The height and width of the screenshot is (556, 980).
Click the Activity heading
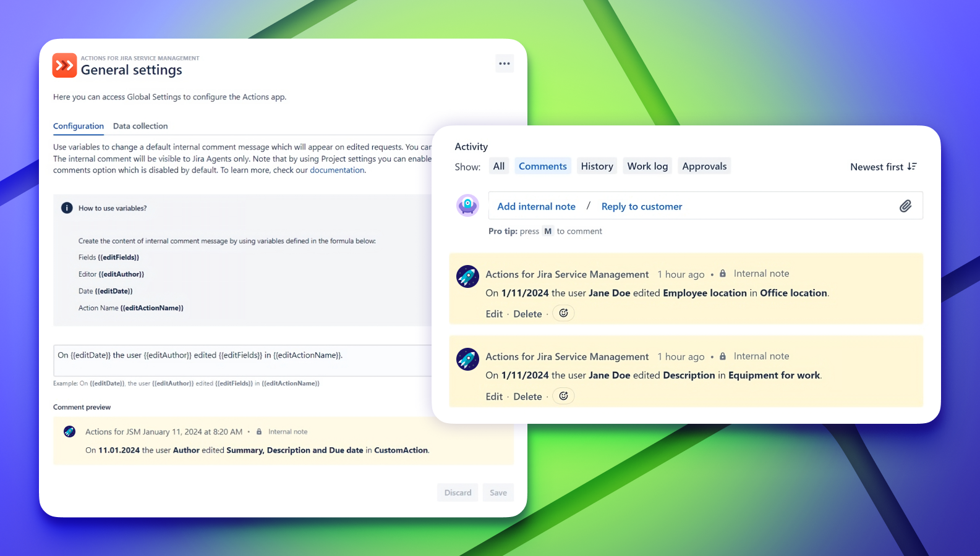tap(471, 146)
